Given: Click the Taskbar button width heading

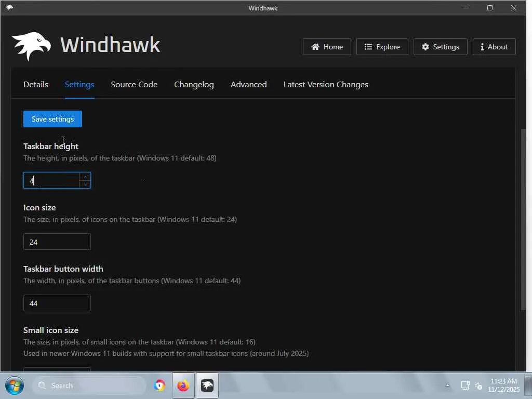Looking at the screenshot, I should [x=63, y=269].
